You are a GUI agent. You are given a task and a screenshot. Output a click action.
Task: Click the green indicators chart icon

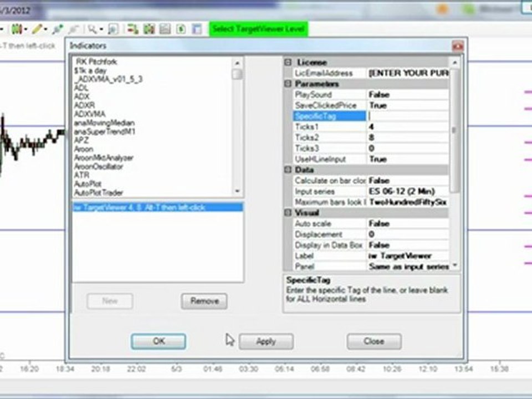click(x=149, y=29)
